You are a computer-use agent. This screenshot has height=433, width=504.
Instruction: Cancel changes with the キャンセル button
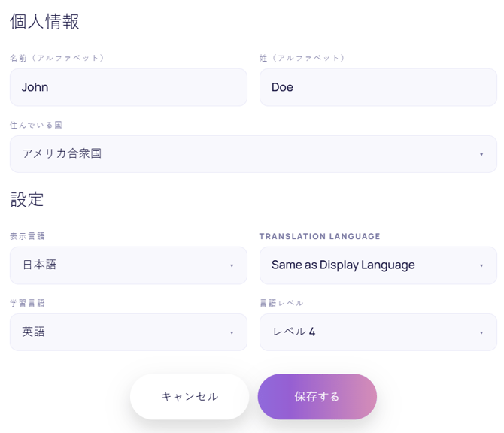pos(190,397)
